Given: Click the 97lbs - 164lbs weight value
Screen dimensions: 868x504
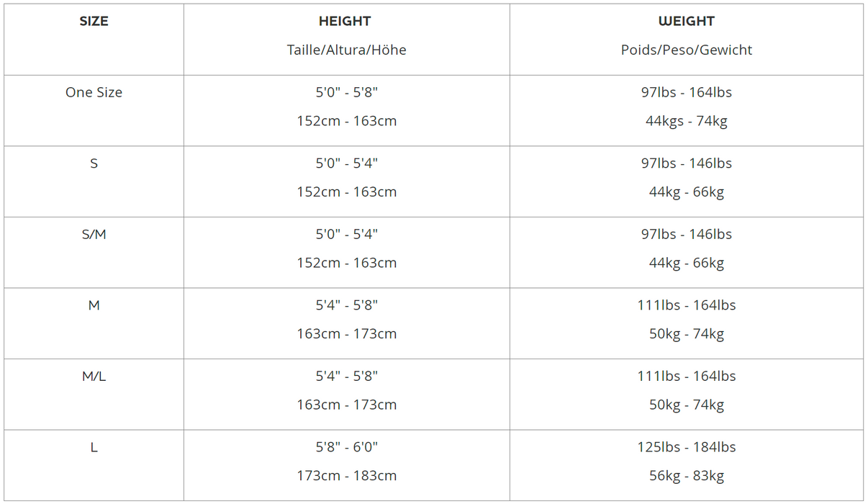Looking at the screenshot, I should pos(686,92).
